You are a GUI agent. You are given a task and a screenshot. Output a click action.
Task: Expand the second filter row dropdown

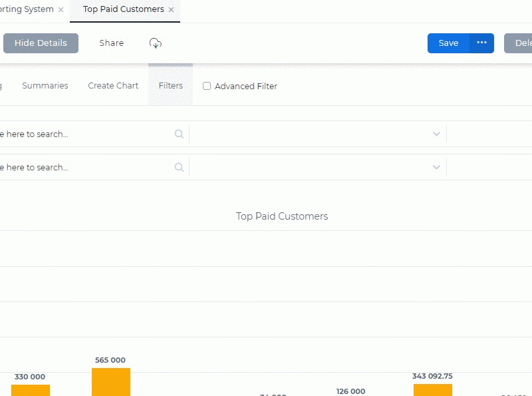436,167
